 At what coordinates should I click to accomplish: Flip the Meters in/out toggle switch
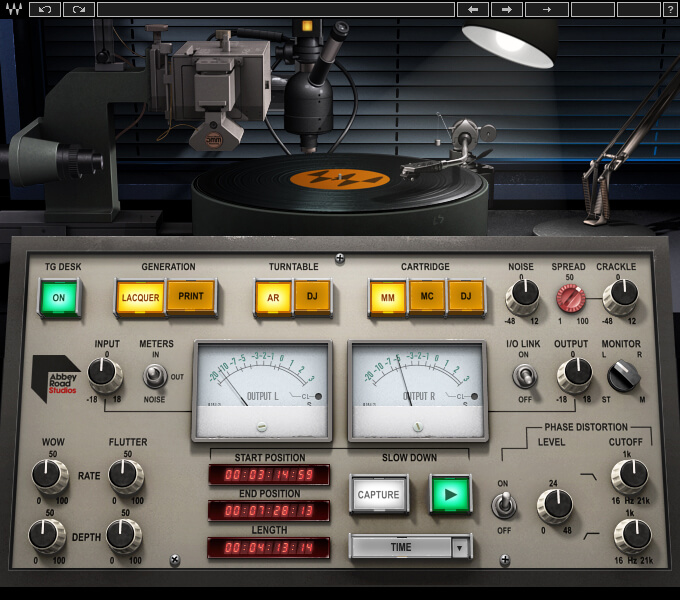click(x=154, y=375)
